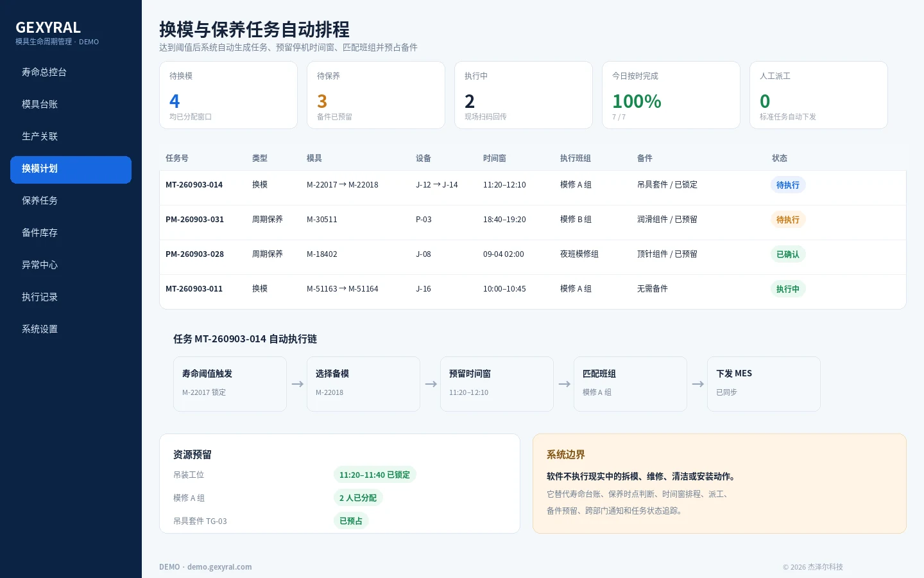This screenshot has height=578, width=924.
Task: Click the 已确认 status badge
Action: click(x=788, y=254)
